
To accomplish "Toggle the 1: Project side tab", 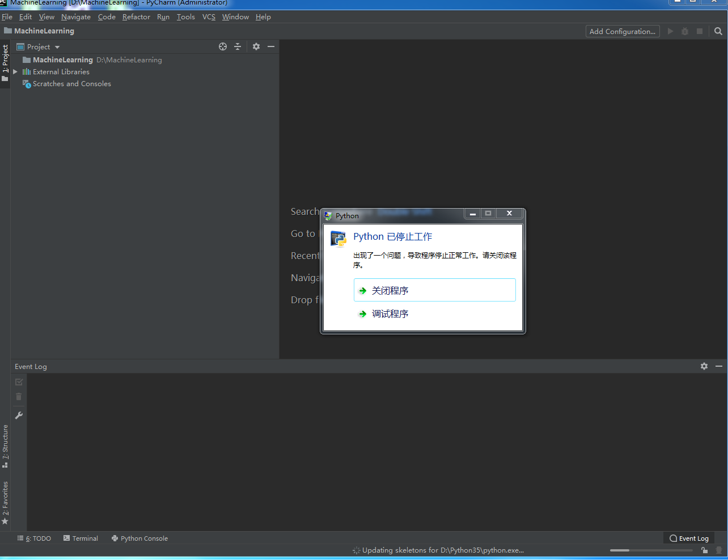I will (x=5, y=63).
